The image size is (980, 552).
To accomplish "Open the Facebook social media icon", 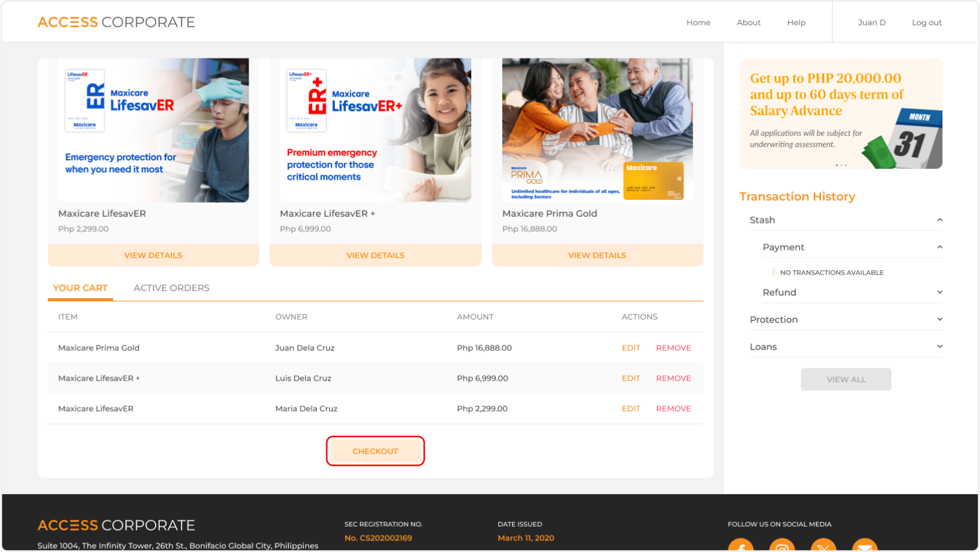I will [741, 545].
